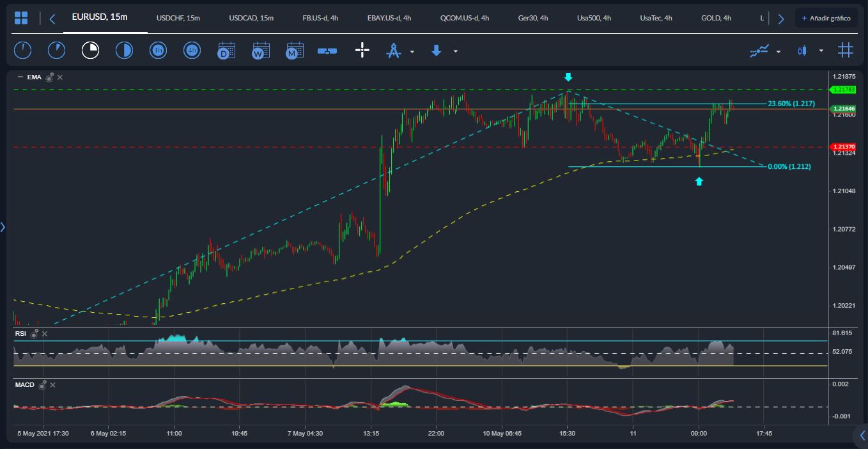The image size is (868, 449).
Task: Expand the arrow marker dropdown
Action: pos(455,51)
